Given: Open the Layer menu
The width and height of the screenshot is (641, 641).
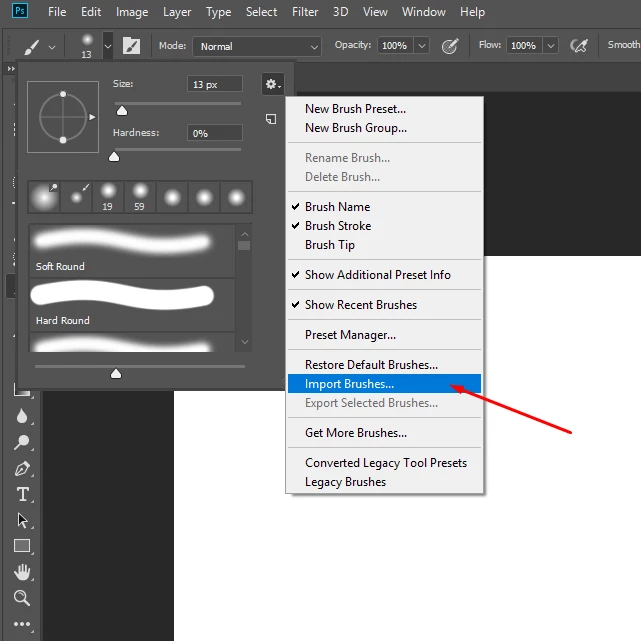Looking at the screenshot, I should [x=177, y=12].
